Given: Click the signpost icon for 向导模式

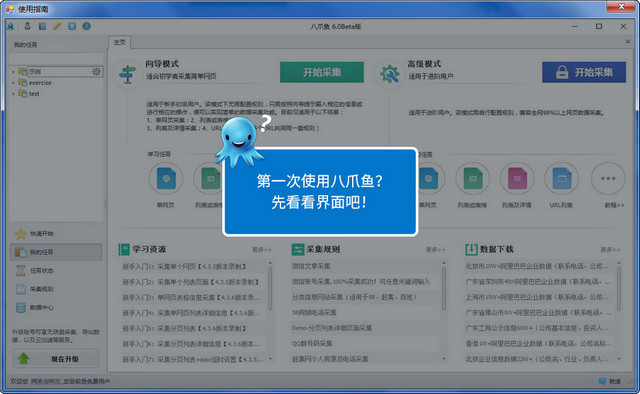Looking at the screenshot, I should pyautogui.click(x=127, y=74).
